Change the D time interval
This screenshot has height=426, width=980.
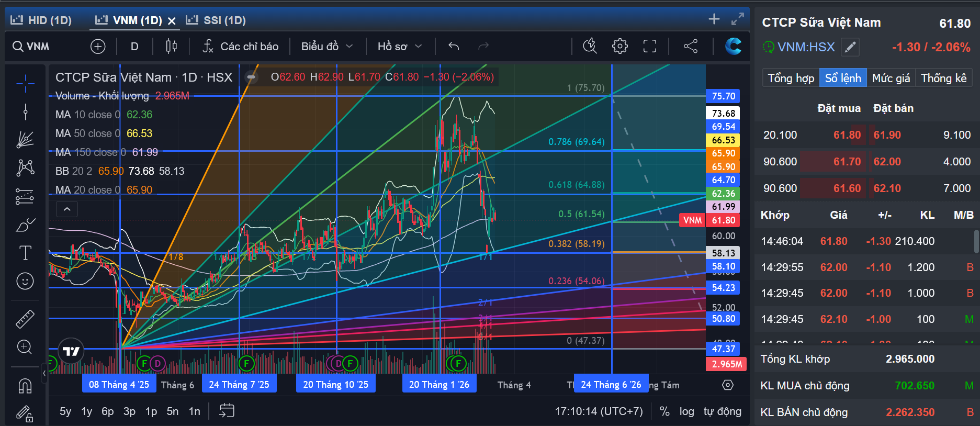(x=134, y=47)
